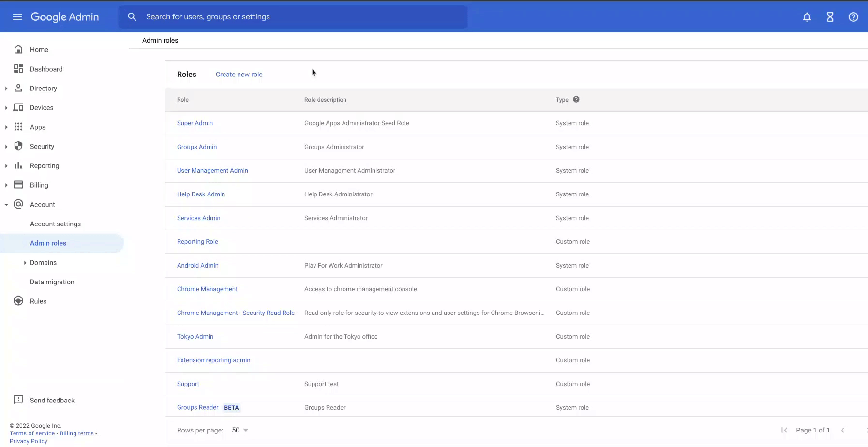Click the Home house icon
868x447 pixels.
click(x=18, y=49)
